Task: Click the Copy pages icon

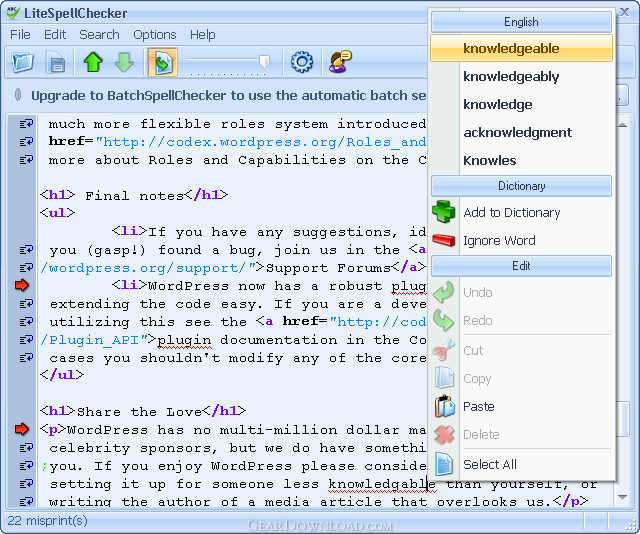Action: 444,377
